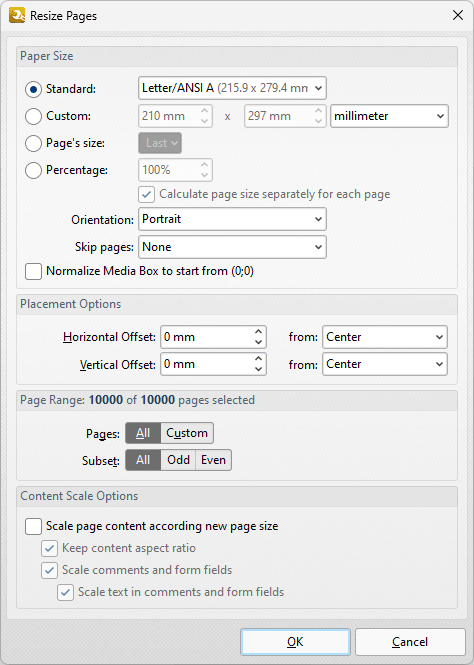Decrease the Horizontal Offset with down arrow
The height and width of the screenshot is (665, 474).
[x=259, y=343]
